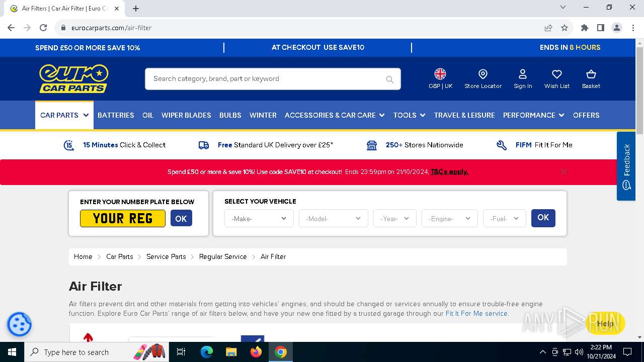644x362 pixels.
Task: Click the FIFM wrench icon
Action: [502, 145]
